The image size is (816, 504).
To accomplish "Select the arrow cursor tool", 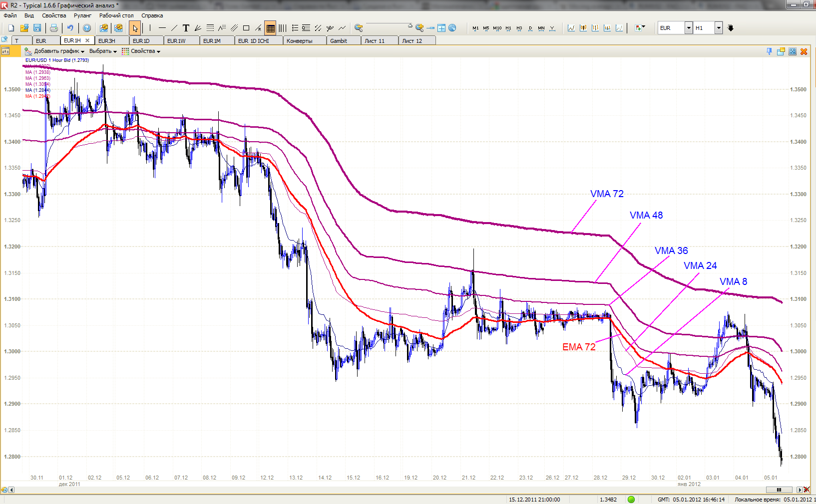I will (135, 28).
